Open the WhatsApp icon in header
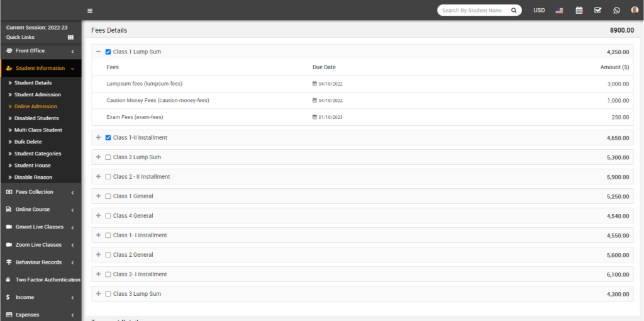 (x=616, y=11)
